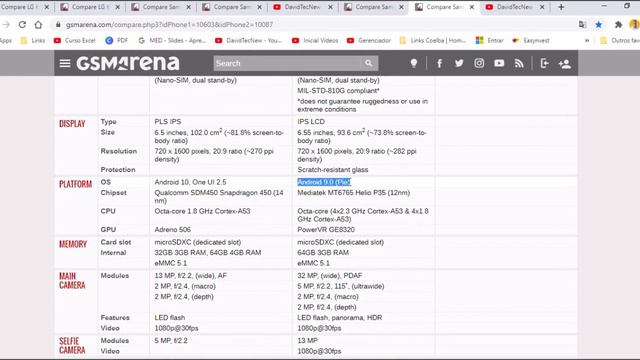Click PLS IPS display type

click(x=168, y=122)
